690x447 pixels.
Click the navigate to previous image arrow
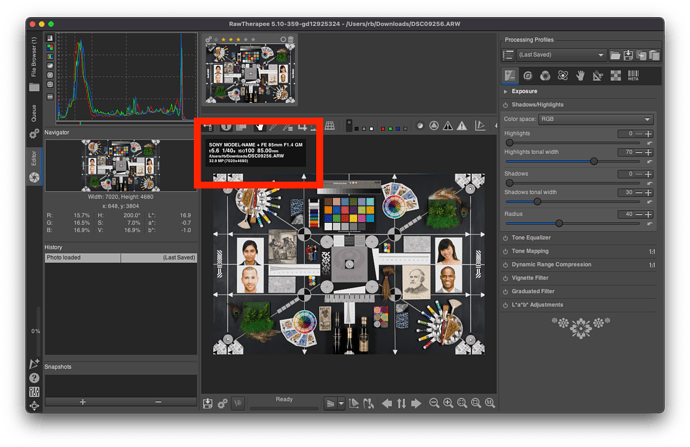pyautogui.click(x=387, y=403)
